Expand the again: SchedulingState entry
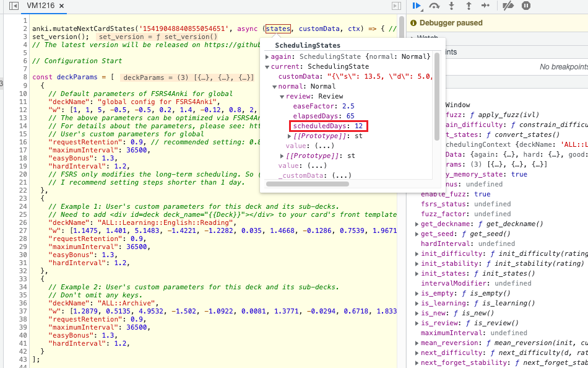This screenshot has height=368, width=588. coord(268,56)
